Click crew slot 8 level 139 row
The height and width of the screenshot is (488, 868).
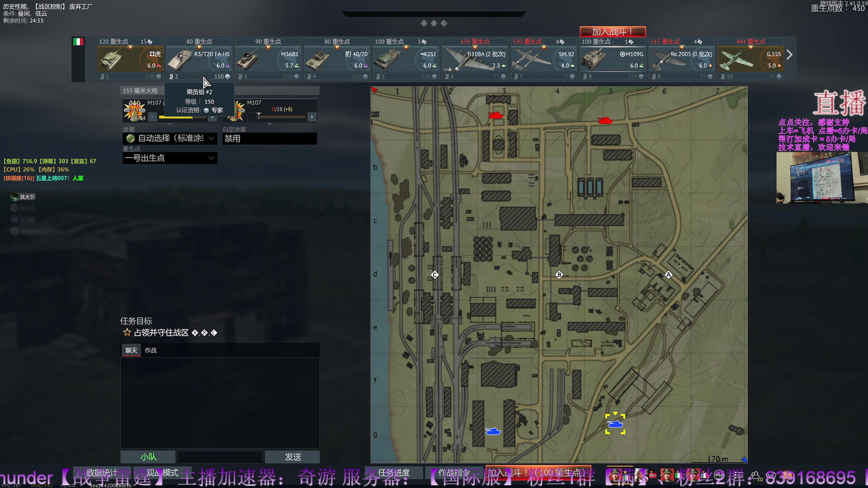[613, 77]
